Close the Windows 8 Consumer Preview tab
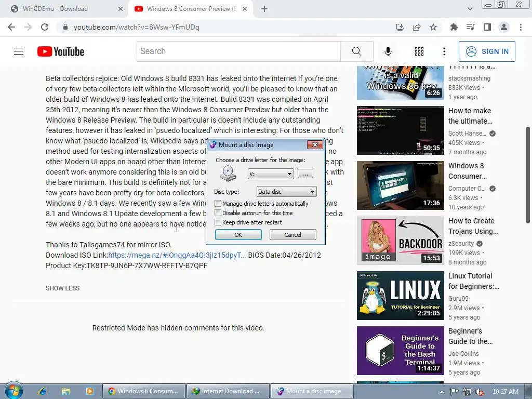Screen dimensions: 532x399 pyautogui.click(x=245, y=9)
